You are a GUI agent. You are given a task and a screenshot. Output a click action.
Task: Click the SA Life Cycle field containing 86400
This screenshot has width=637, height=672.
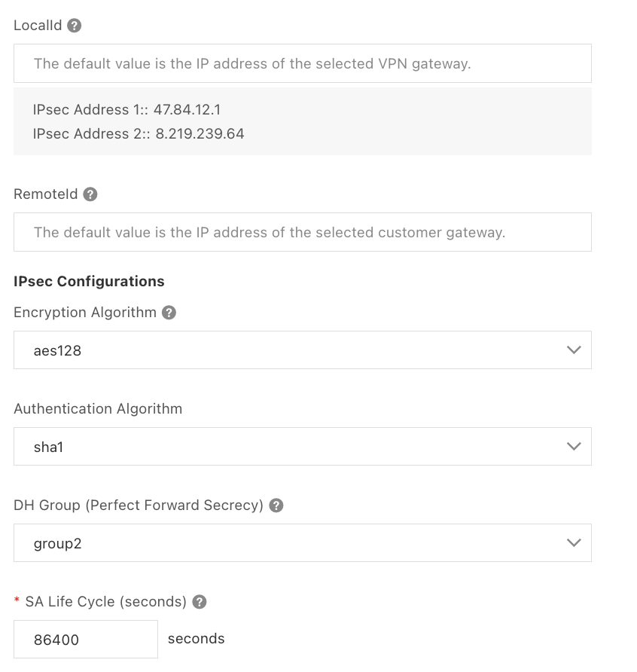pyautogui.click(x=85, y=640)
